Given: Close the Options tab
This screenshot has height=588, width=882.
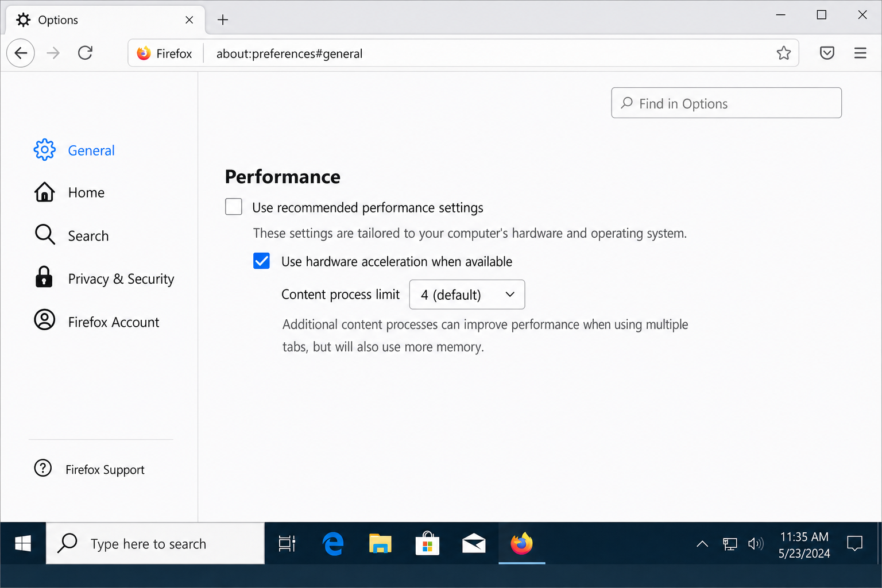Looking at the screenshot, I should pos(189,20).
